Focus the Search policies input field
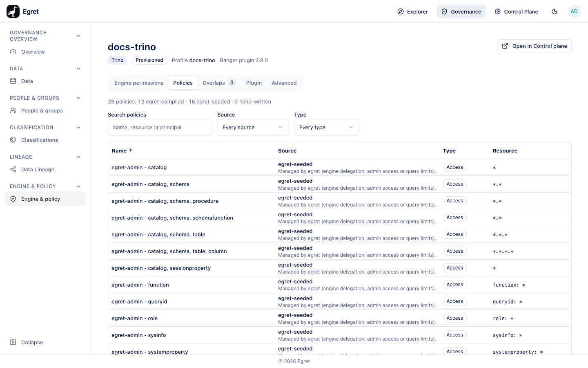Viewport: 588px width, 368px height. click(x=160, y=127)
